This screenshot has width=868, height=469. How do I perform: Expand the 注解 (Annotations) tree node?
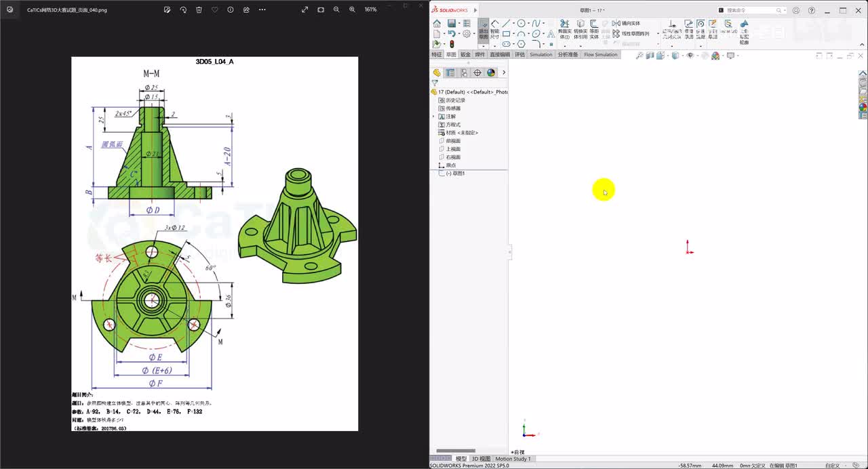pos(433,117)
